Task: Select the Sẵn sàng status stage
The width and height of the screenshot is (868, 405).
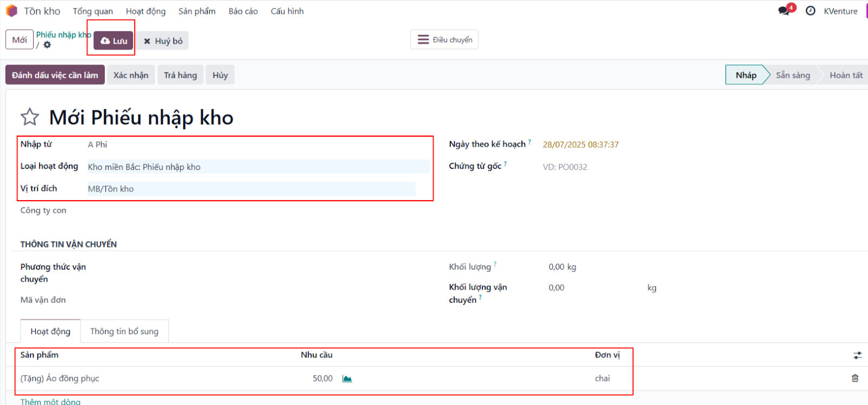Action: [793, 75]
